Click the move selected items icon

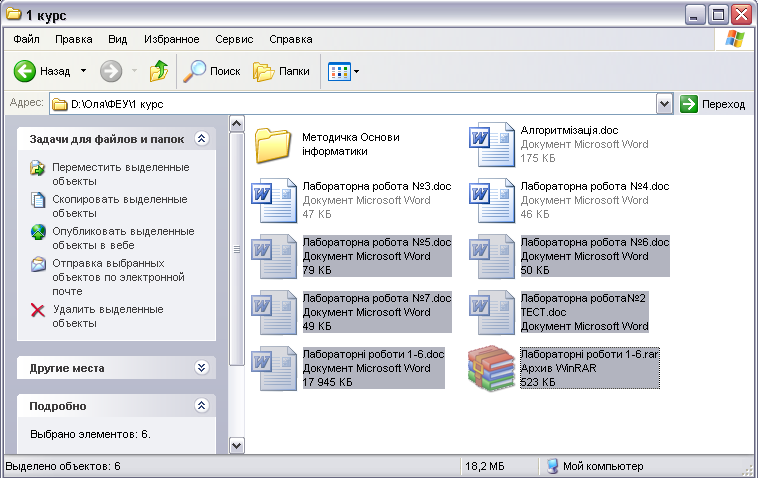tap(38, 168)
